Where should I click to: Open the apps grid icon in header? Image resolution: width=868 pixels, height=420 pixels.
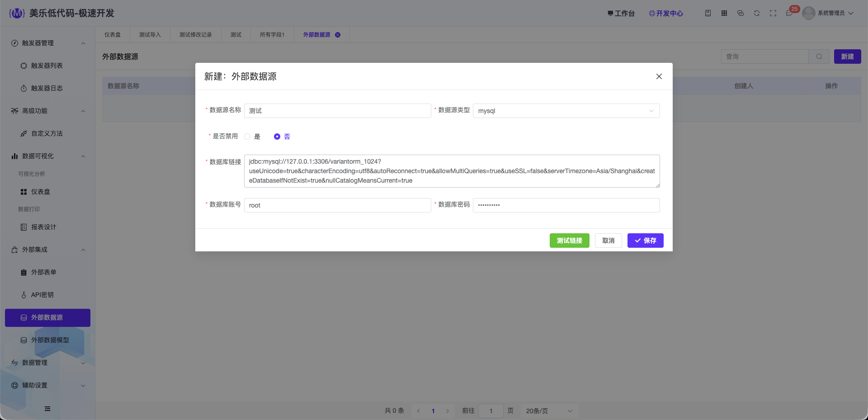(x=724, y=13)
